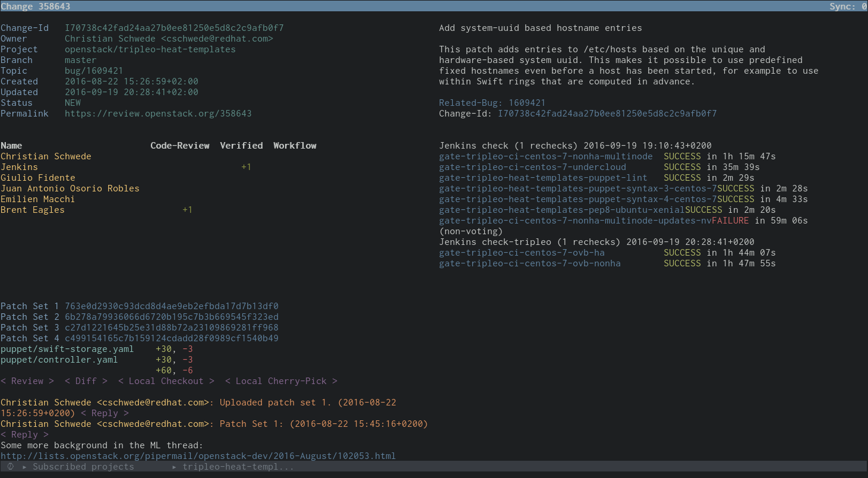Select reviewer Jenkins
The height and width of the screenshot is (478, 868).
coord(19,167)
